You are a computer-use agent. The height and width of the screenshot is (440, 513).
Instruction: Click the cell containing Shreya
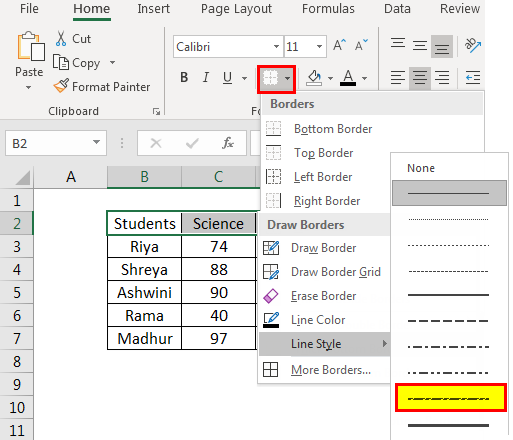click(x=144, y=269)
